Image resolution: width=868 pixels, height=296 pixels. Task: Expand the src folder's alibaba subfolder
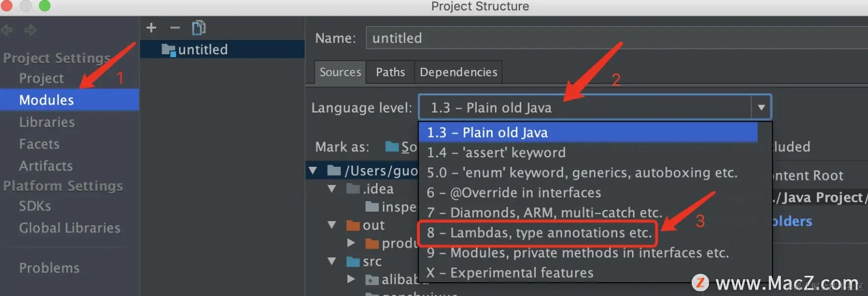pyautogui.click(x=351, y=279)
